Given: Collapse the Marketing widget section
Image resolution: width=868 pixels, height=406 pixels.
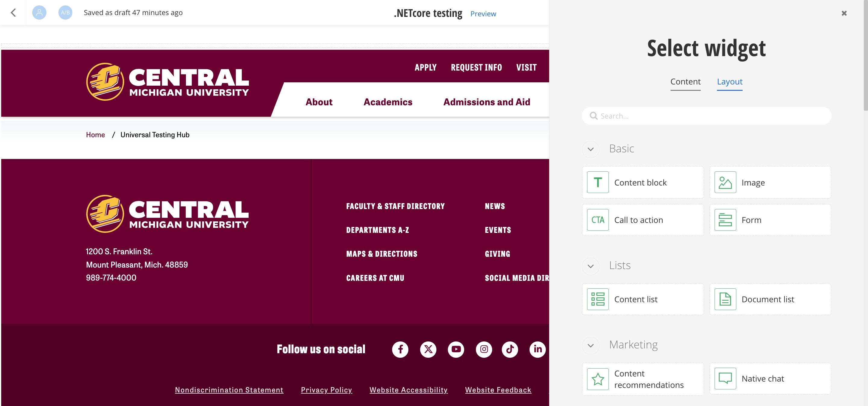Looking at the screenshot, I should (590, 345).
